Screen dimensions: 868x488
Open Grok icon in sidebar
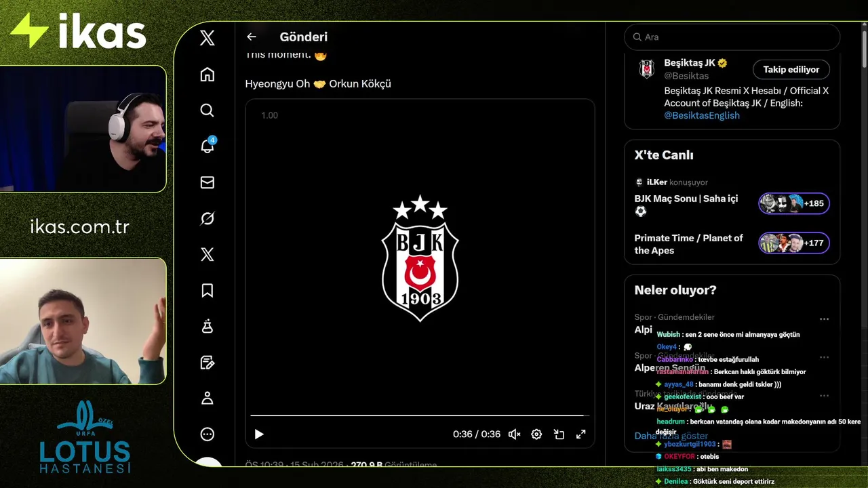[208, 218]
